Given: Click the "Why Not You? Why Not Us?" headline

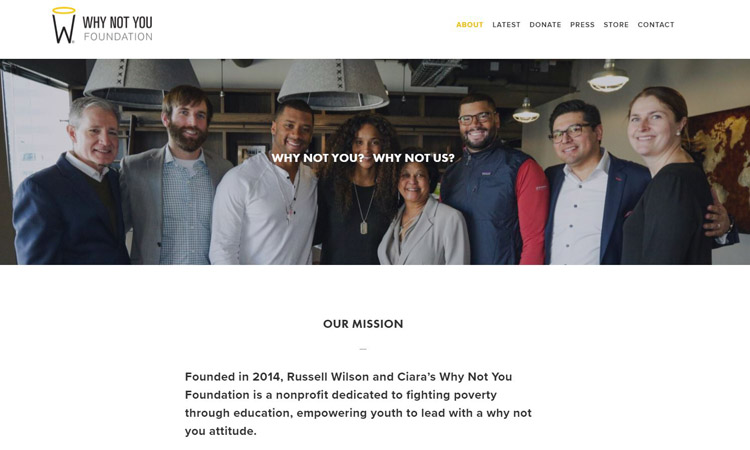Looking at the screenshot, I should click(363, 158).
